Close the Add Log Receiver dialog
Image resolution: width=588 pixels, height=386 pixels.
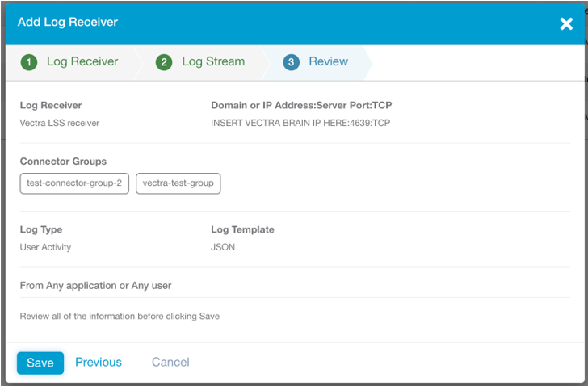(x=566, y=23)
